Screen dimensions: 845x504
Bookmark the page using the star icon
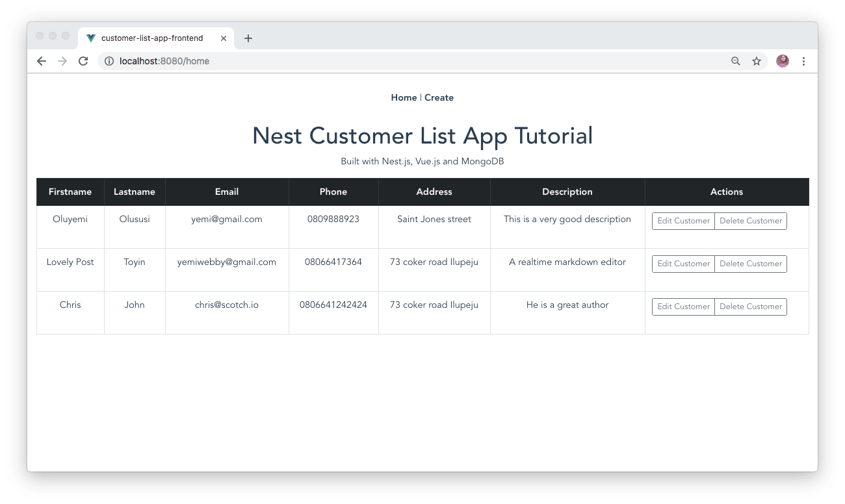757,60
